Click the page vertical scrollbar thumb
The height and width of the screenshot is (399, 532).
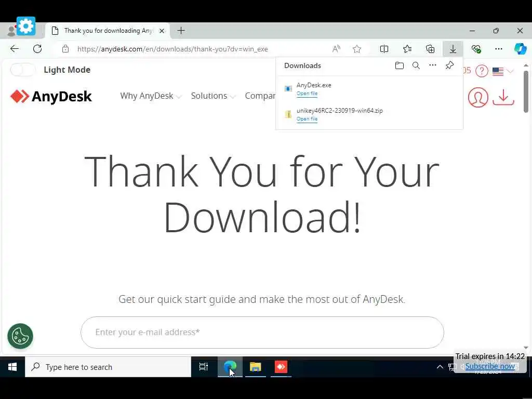click(x=526, y=91)
